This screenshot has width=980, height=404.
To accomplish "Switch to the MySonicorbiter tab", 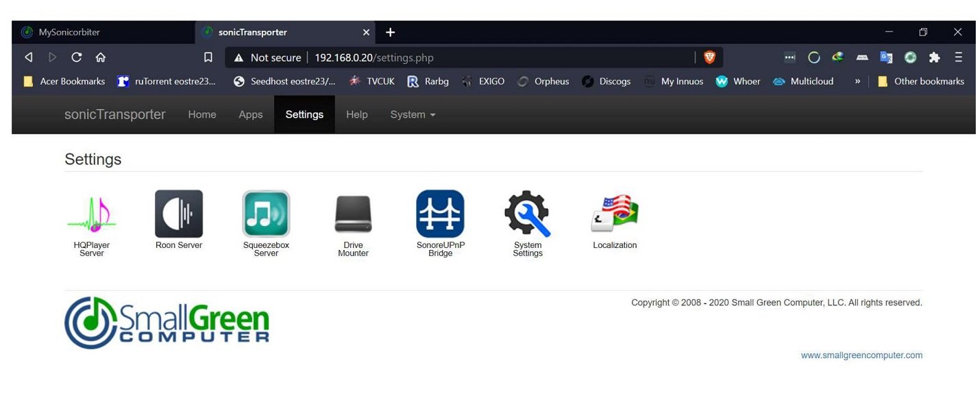I will tap(103, 32).
